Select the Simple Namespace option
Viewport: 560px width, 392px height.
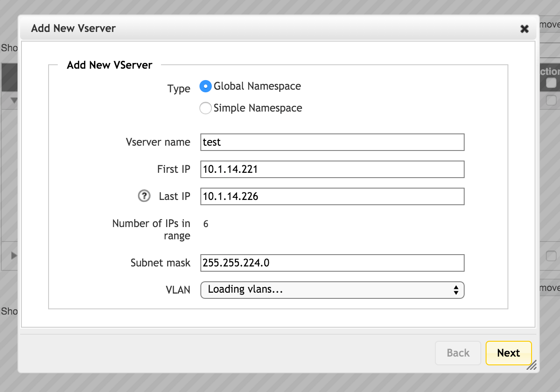(x=205, y=108)
